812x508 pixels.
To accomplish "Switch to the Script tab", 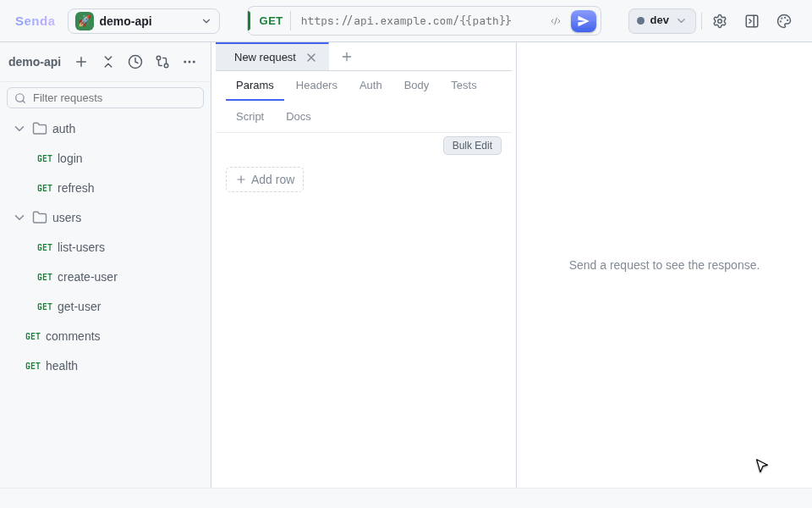I will (250, 117).
